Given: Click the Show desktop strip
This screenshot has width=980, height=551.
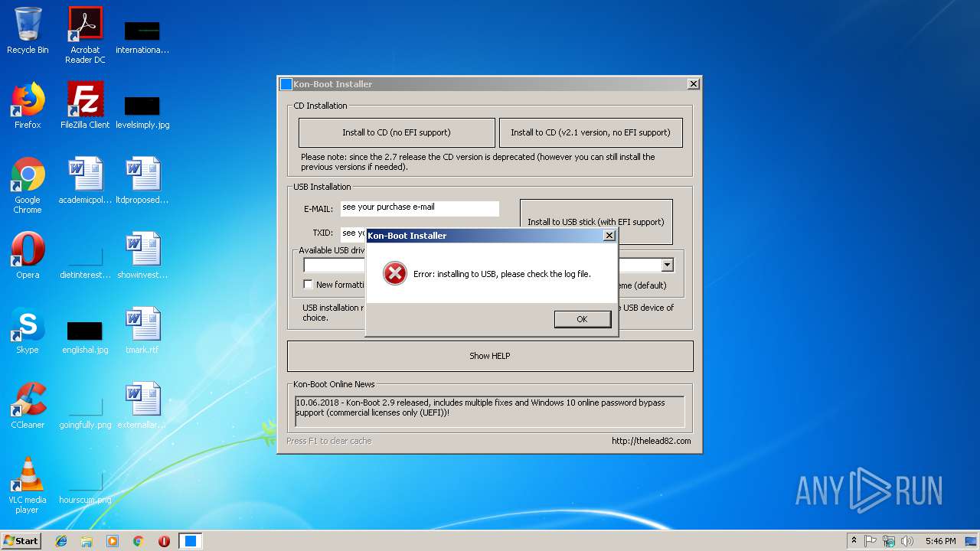Looking at the screenshot, I should (972, 541).
